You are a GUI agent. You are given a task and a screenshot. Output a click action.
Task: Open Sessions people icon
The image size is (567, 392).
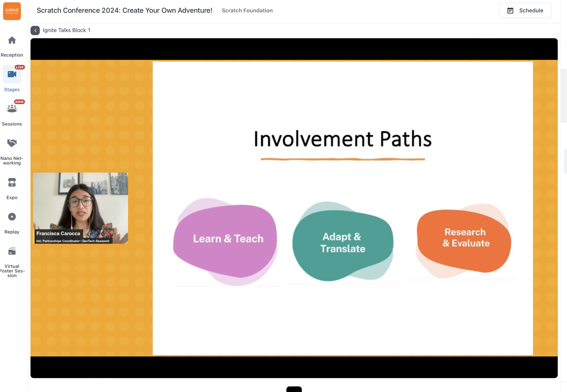pos(12,109)
